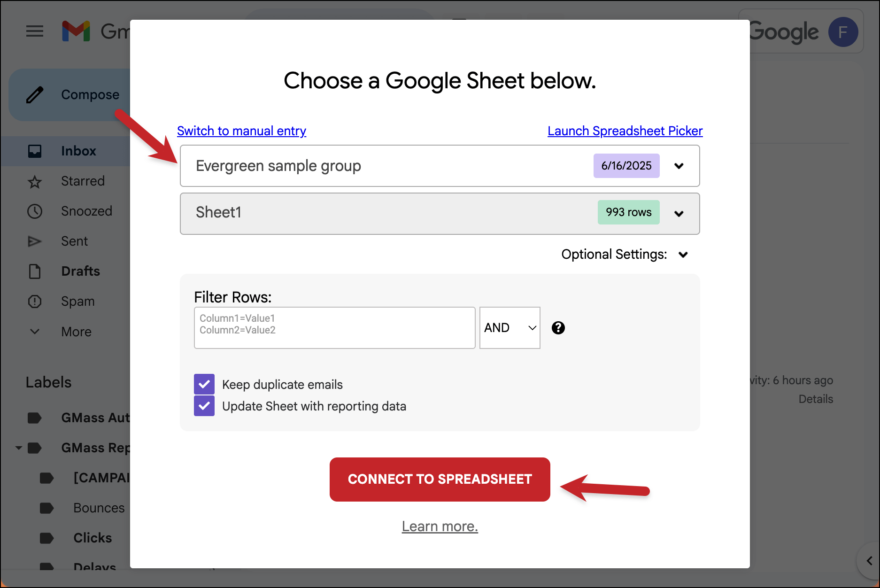Open the Starred folder
This screenshot has width=880, height=588.
point(83,181)
